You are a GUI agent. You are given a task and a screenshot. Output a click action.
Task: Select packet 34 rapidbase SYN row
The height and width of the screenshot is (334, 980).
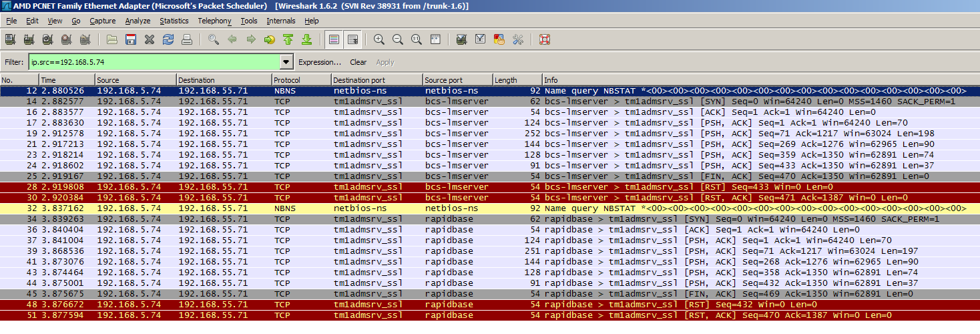[490, 219]
